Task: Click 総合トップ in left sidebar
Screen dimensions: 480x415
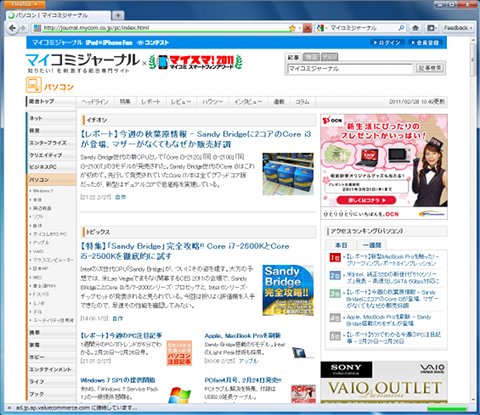Action: [51, 101]
